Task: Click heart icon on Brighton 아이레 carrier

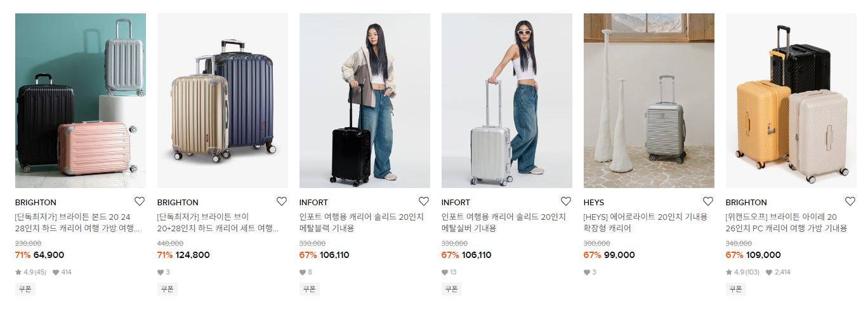Action: (x=850, y=201)
